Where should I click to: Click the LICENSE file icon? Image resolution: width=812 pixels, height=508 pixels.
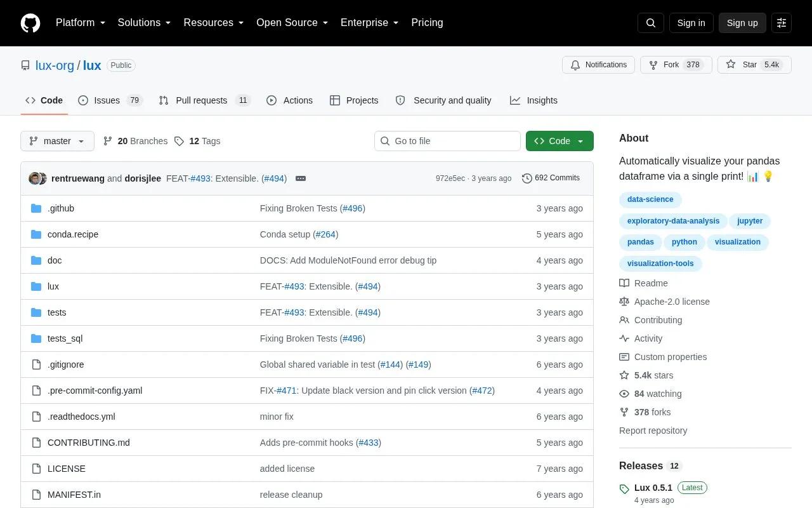36,469
